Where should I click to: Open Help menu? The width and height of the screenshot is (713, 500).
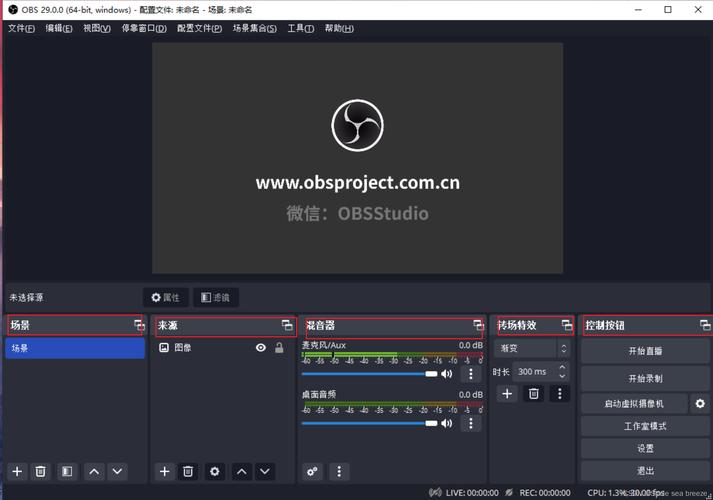click(x=339, y=28)
